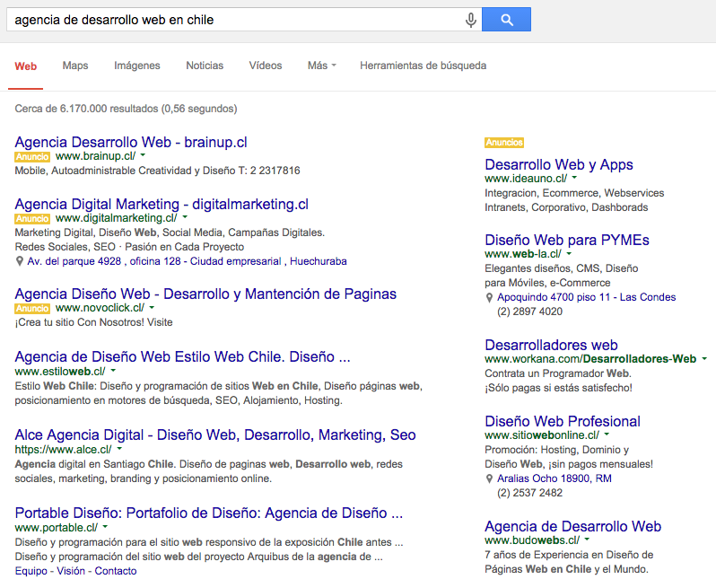Expand arrow next to www.workana.com/Desarrolladores-Web
This screenshot has width=716, height=588.
coord(704,359)
